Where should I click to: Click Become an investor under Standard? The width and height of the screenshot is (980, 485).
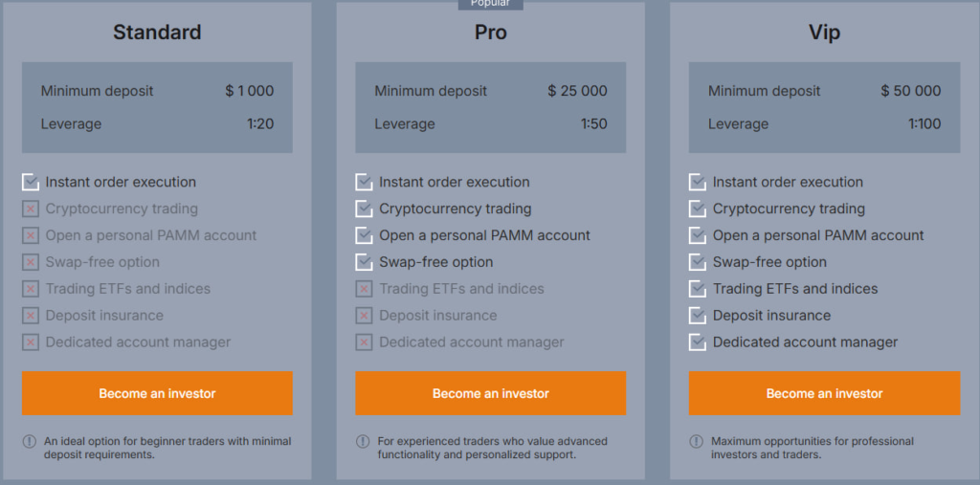[157, 393]
